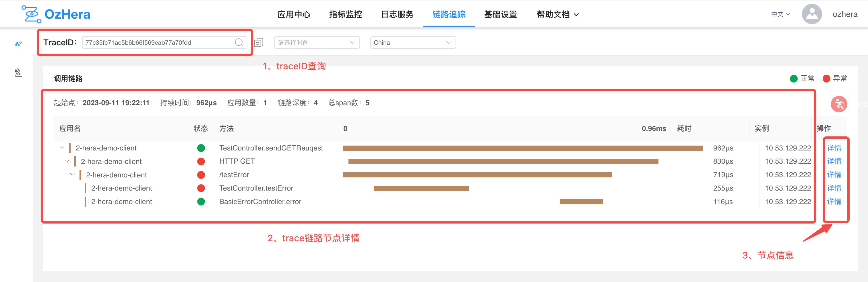Click the 状态 column header
Screen dimensions: 868x282
click(x=200, y=129)
